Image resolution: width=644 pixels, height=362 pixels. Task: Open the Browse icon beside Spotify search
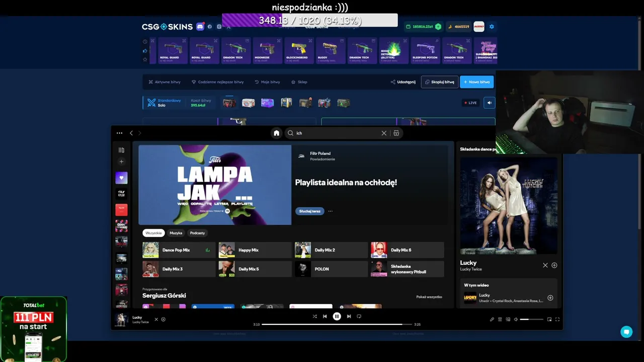click(396, 133)
